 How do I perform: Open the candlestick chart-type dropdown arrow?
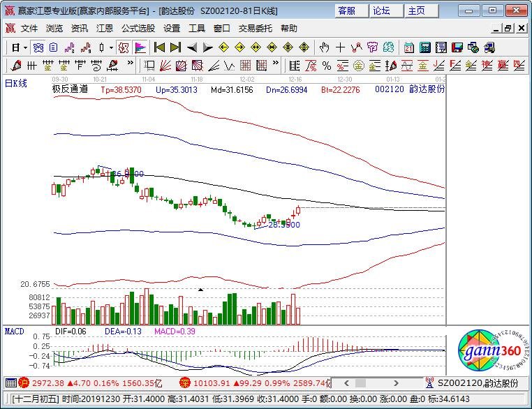[111, 48]
